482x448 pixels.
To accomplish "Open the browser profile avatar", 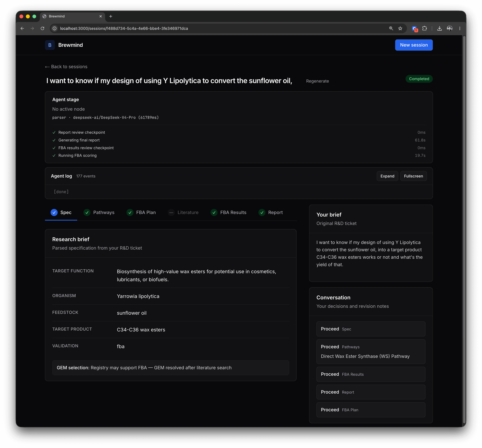I will click(450, 28).
